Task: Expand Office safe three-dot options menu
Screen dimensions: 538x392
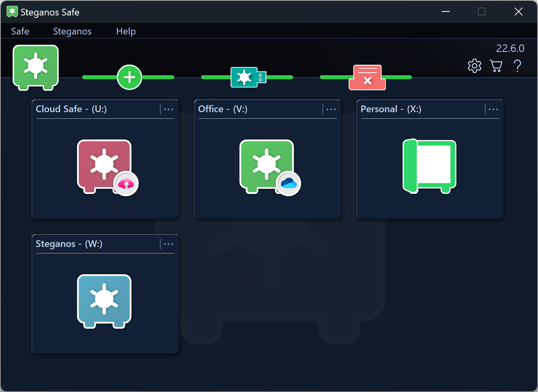Action: coord(331,109)
